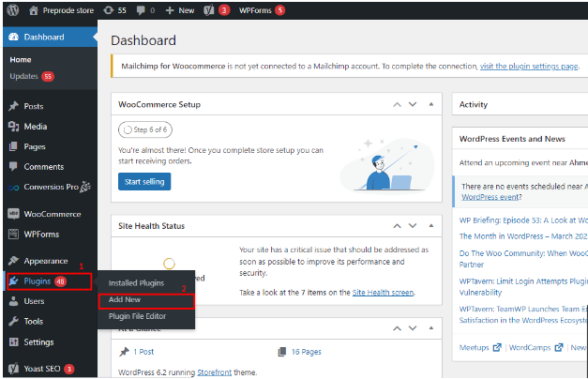This screenshot has width=588, height=379.
Task: Click the Start selling button
Action: (144, 182)
